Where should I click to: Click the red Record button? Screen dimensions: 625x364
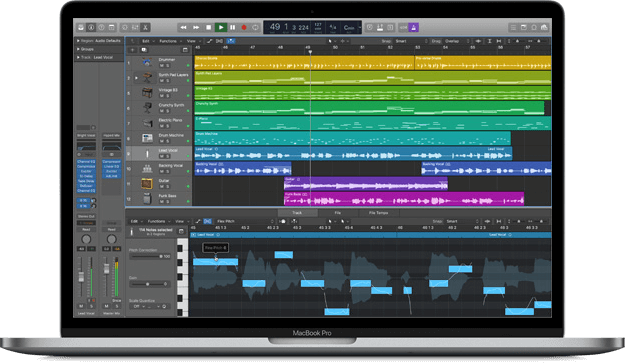click(244, 28)
